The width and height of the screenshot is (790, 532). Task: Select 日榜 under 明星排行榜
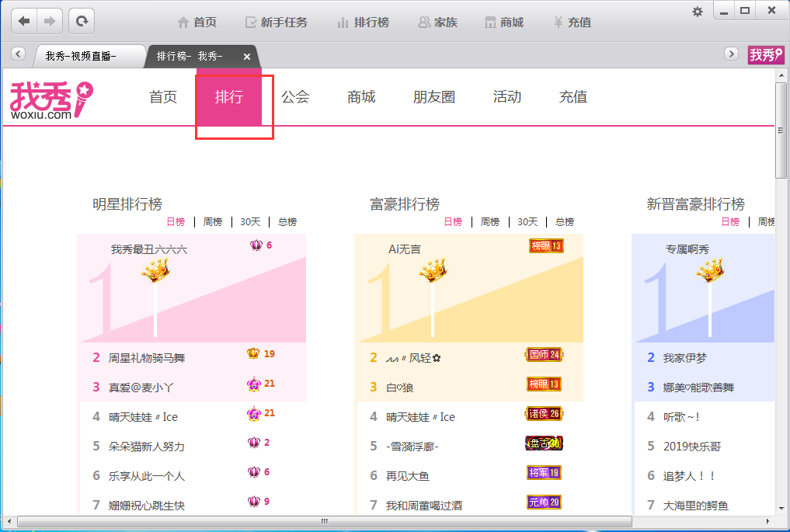click(176, 221)
